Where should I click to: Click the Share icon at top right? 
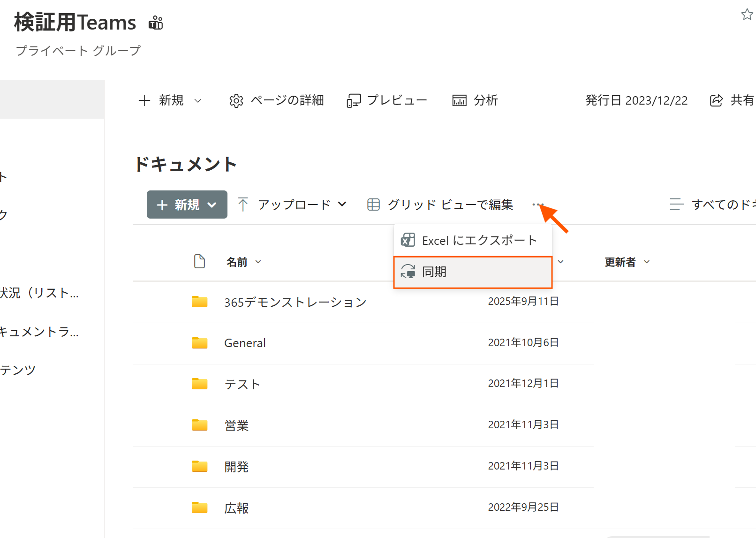click(716, 100)
